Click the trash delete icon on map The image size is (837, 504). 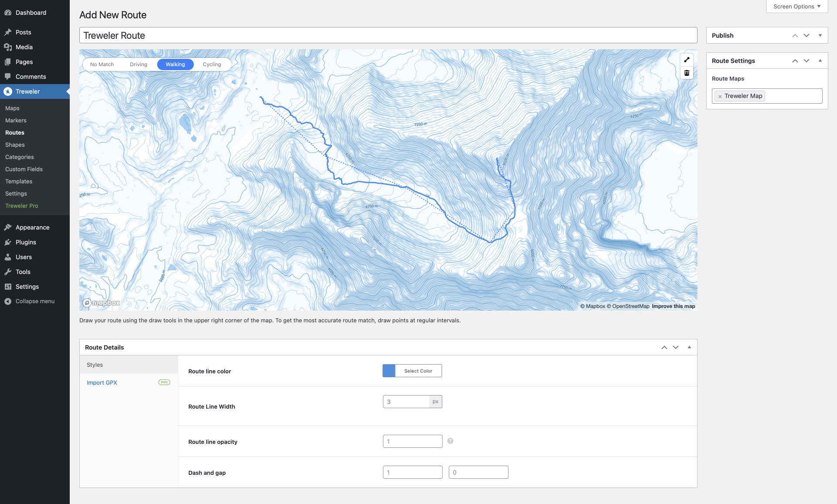pyautogui.click(x=687, y=73)
